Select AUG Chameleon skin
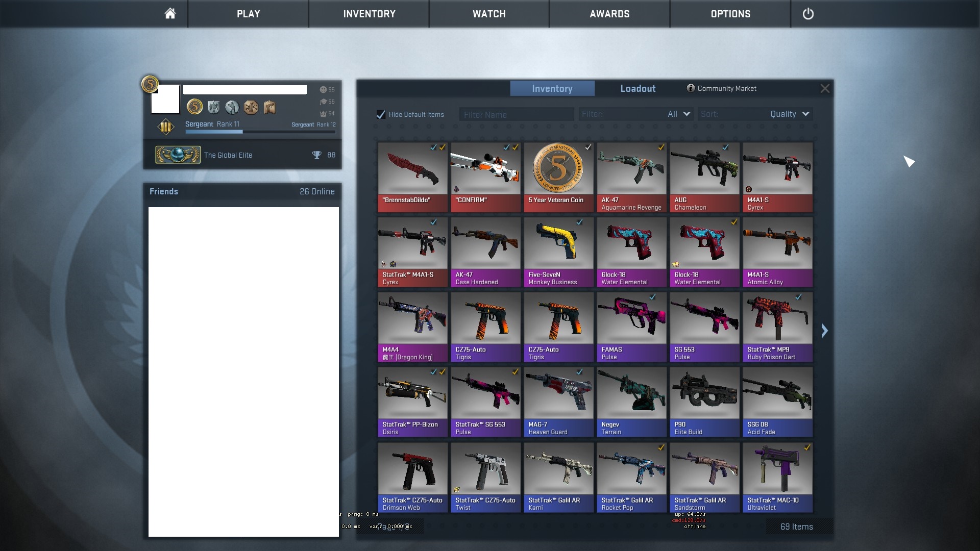The height and width of the screenshot is (551, 980). click(x=704, y=177)
